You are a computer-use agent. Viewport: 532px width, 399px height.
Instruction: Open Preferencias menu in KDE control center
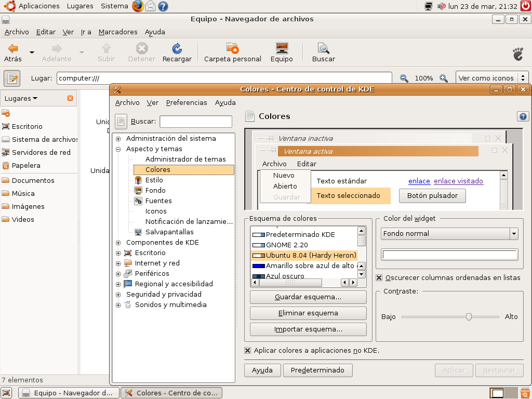187,103
